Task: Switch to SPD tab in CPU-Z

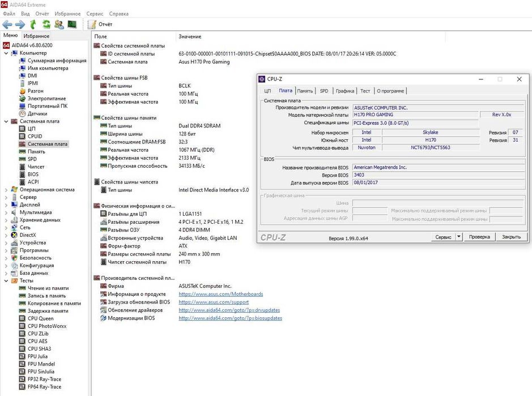Action: [x=324, y=91]
